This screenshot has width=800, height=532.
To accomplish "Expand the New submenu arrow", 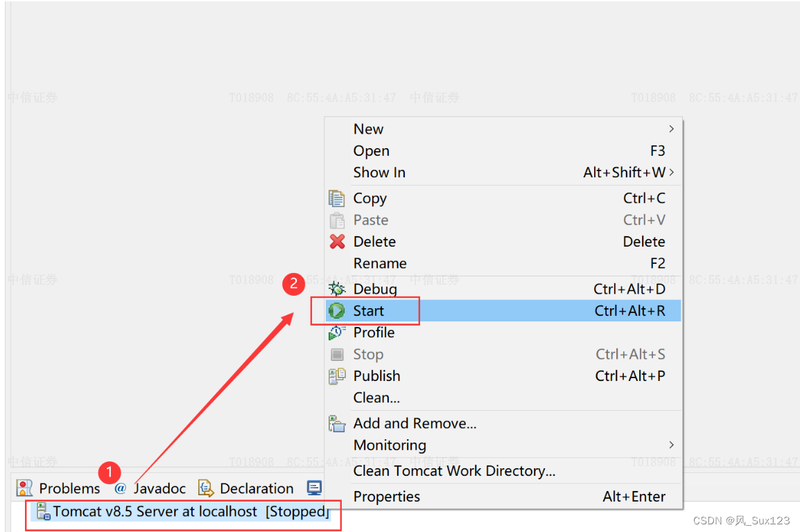I will click(x=672, y=129).
